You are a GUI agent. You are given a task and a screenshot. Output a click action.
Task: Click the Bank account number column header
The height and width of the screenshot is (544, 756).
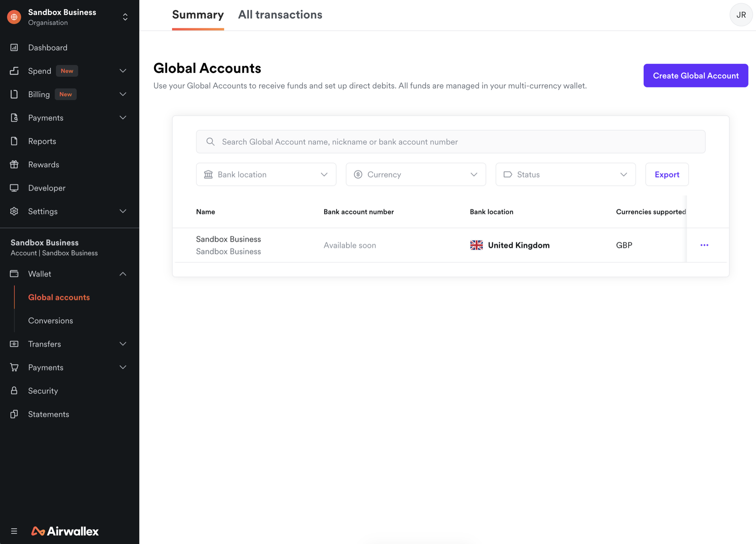(x=359, y=212)
